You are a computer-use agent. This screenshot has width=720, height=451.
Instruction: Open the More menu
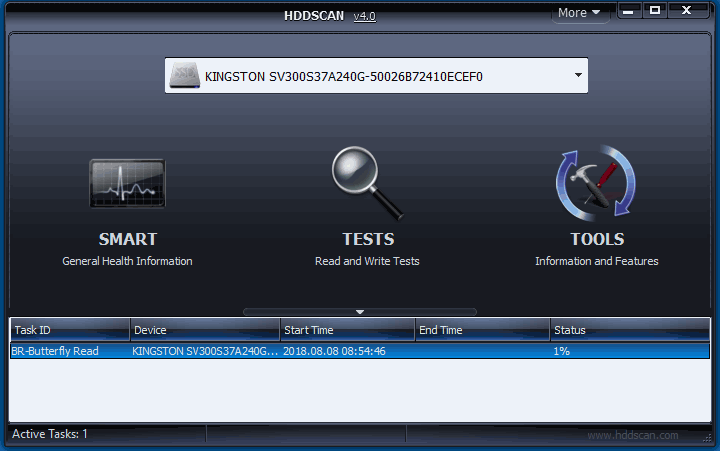click(x=579, y=13)
